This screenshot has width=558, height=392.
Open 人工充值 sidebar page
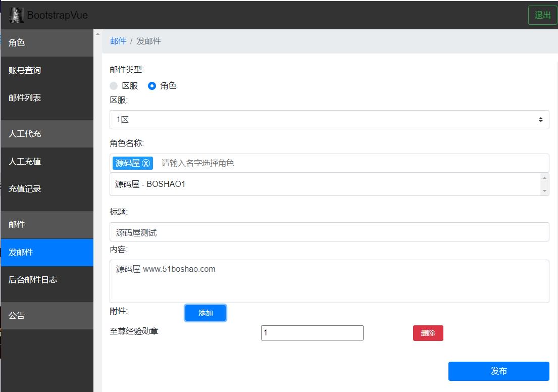[25, 162]
